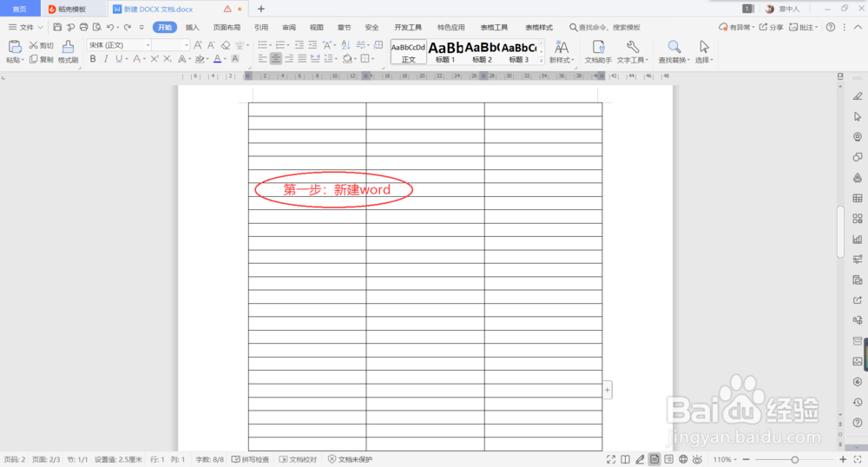The height and width of the screenshot is (467, 868).
Task: Click the table icon in right sidebar
Action: (x=858, y=198)
